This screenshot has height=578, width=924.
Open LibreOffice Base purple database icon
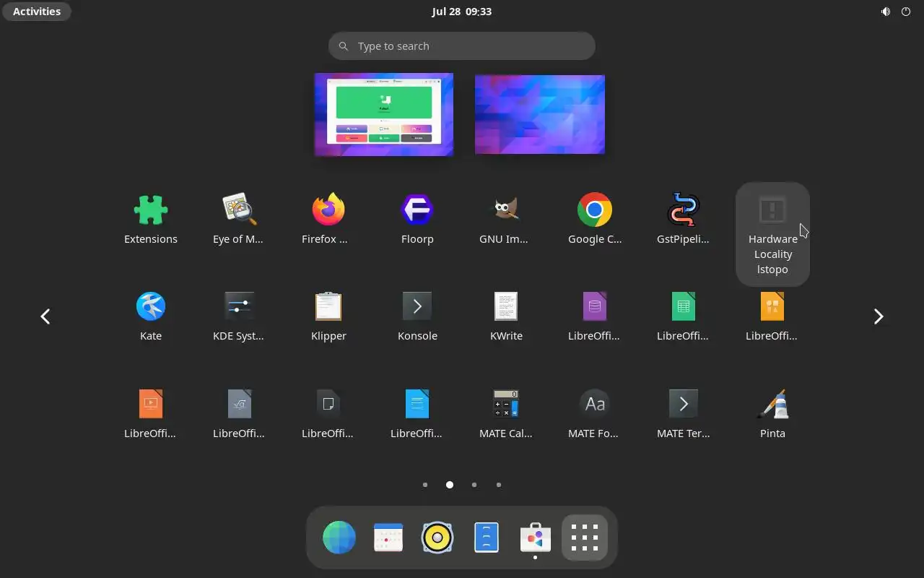[595, 316]
